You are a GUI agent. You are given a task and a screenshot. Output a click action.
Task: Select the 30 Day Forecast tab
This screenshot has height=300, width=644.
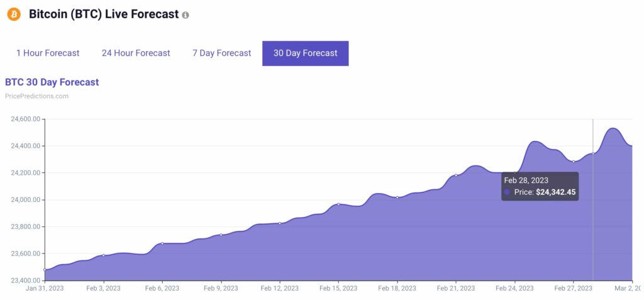[x=306, y=53]
